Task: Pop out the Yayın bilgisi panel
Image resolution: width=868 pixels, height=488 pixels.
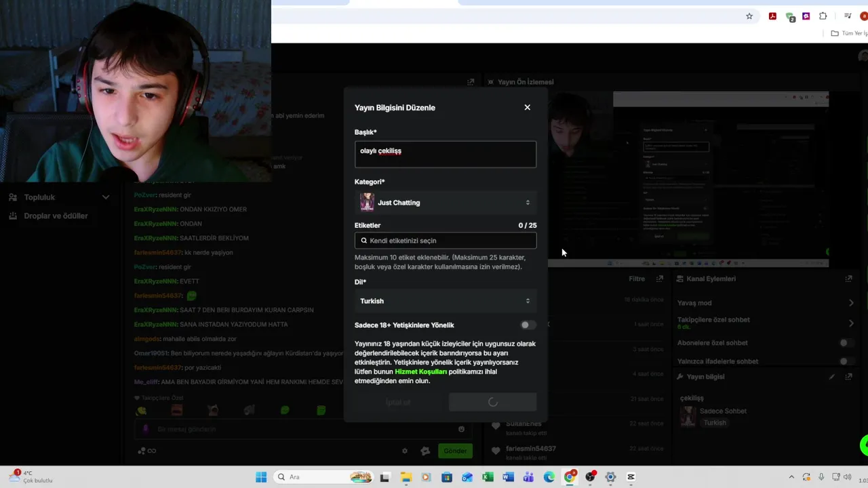Action: click(848, 377)
